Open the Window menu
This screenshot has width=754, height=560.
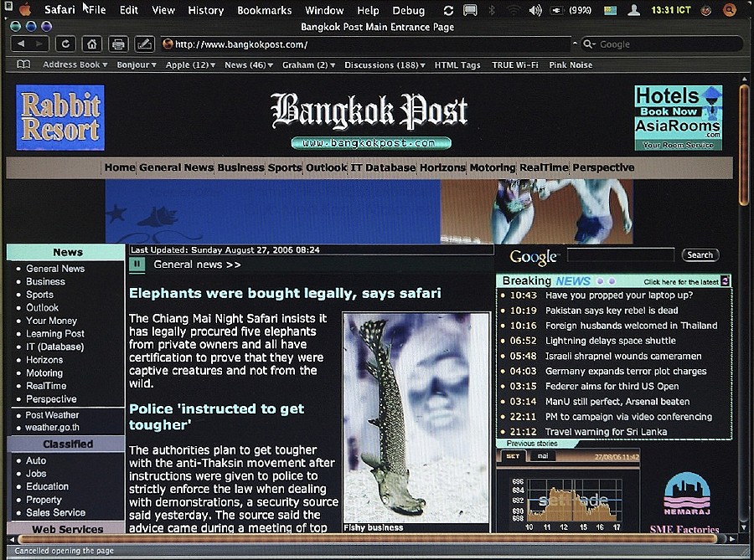(x=324, y=10)
